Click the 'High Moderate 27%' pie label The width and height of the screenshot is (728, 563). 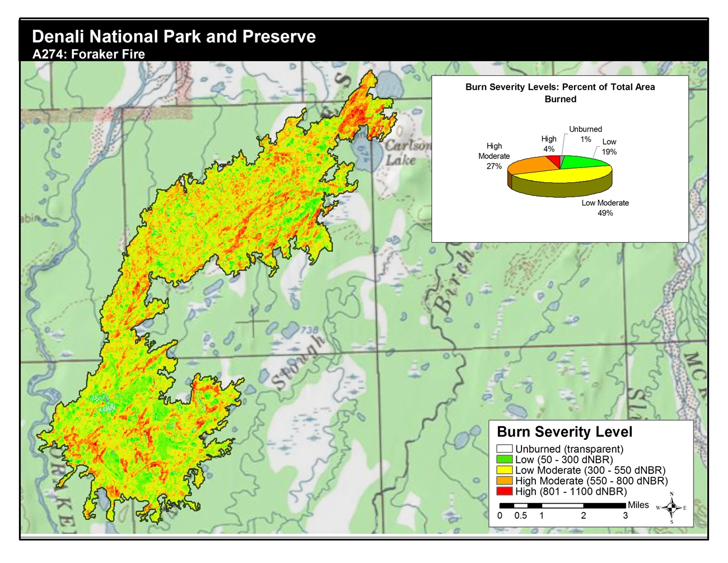point(494,156)
